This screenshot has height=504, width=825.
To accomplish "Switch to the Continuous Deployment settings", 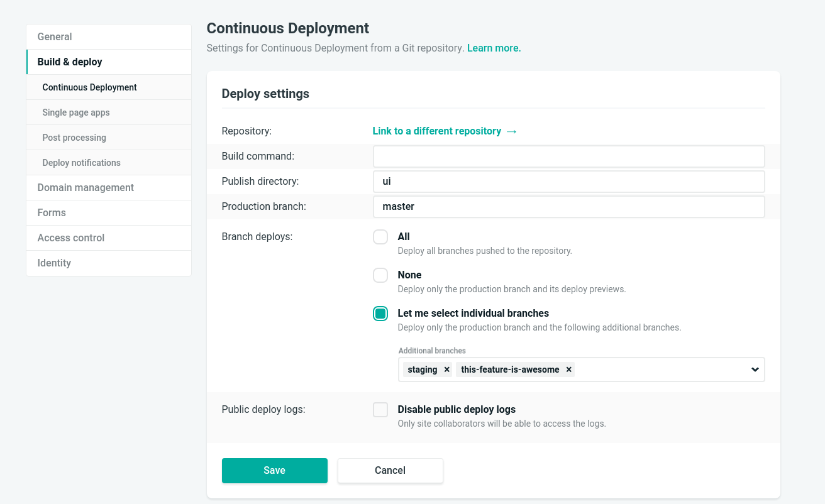I will [89, 87].
